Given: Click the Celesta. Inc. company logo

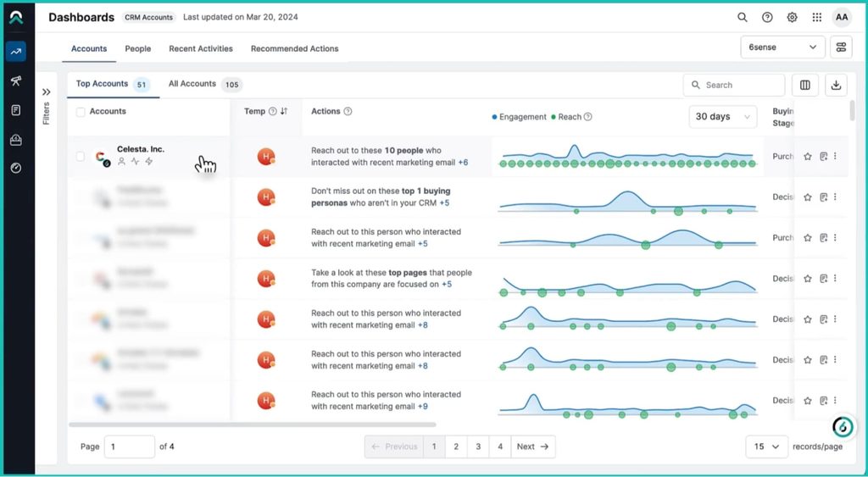Looking at the screenshot, I should tap(102, 158).
